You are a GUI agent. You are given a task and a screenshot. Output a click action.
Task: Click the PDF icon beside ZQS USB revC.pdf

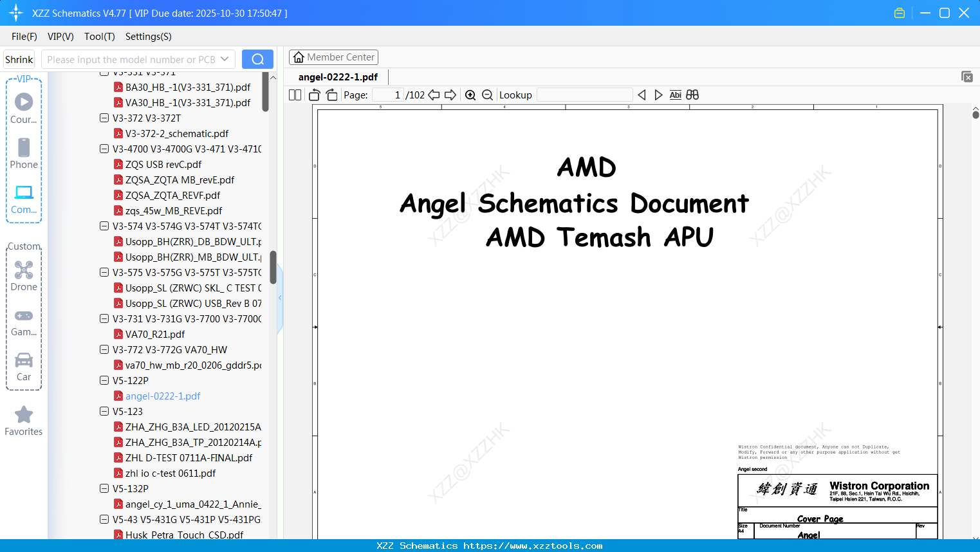[118, 164]
